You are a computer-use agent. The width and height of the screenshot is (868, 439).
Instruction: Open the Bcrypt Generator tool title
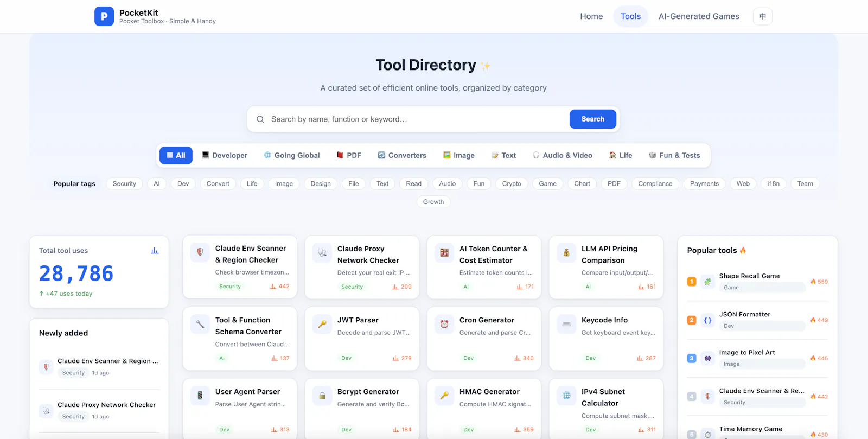coord(368,392)
